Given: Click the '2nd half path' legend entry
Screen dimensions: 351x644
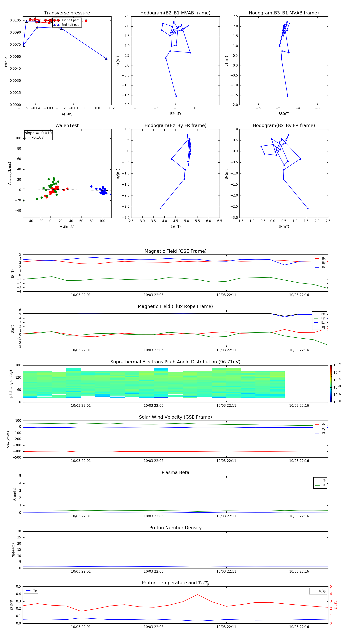Looking at the screenshot, I should pos(67,25).
